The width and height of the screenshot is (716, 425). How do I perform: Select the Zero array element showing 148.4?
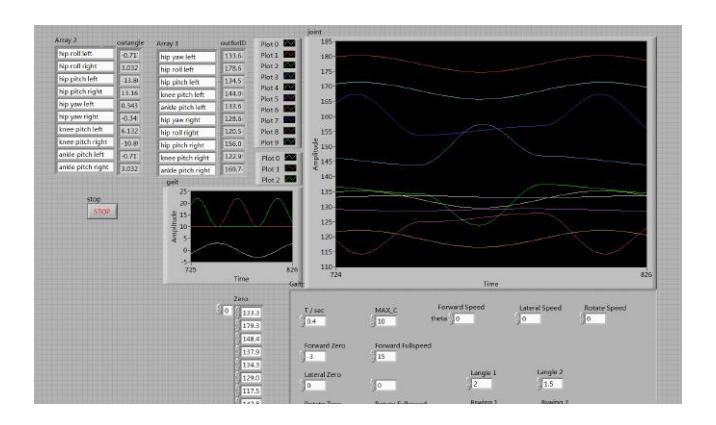pos(251,339)
